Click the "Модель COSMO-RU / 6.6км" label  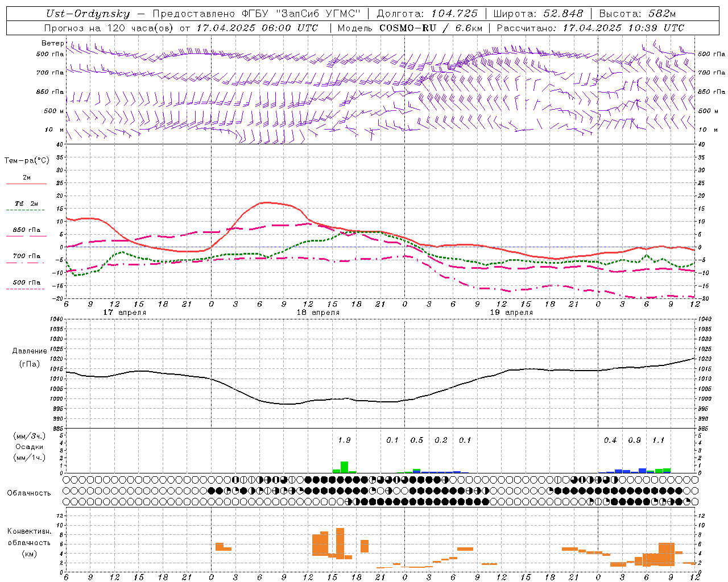point(410,28)
